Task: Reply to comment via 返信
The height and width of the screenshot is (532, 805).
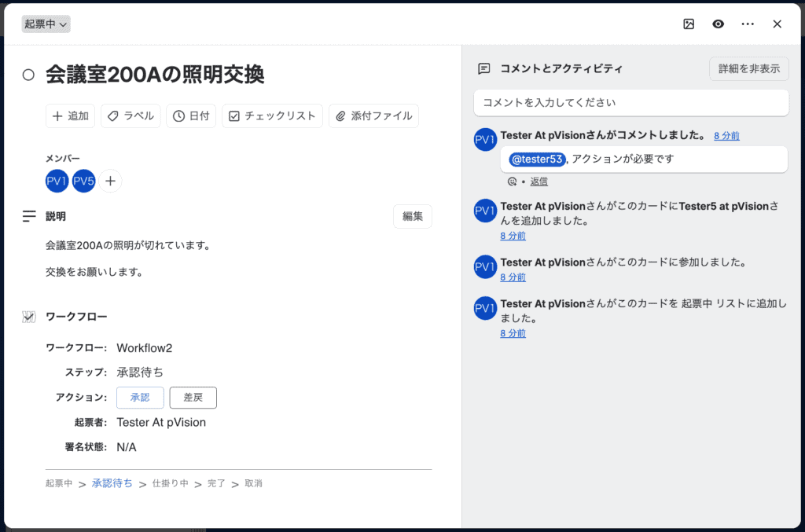Action: click(x=539, y=182)
